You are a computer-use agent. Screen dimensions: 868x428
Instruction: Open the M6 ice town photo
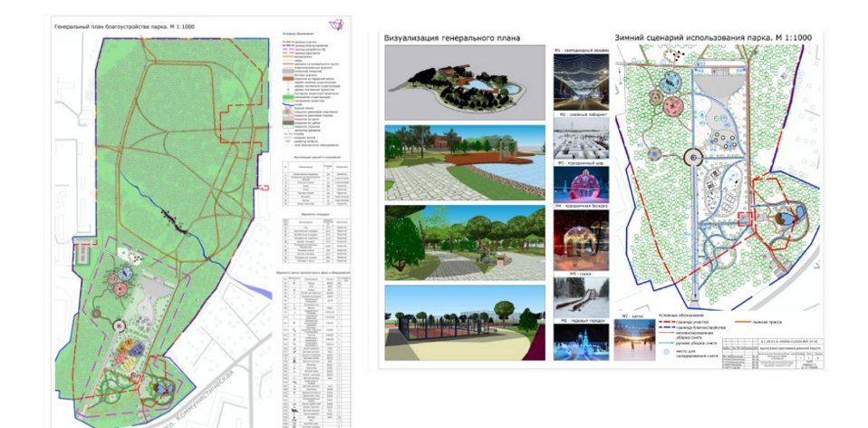click(580, 345)
